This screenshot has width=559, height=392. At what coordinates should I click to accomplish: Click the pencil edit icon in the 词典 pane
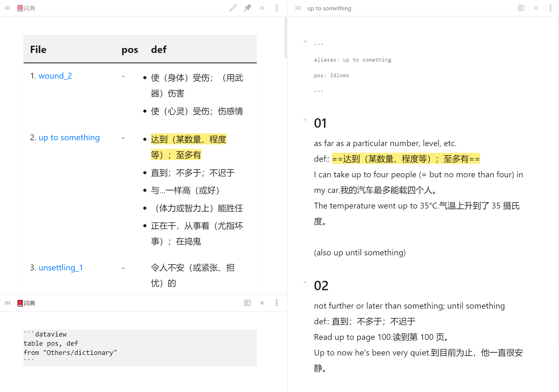coord(233,8)
